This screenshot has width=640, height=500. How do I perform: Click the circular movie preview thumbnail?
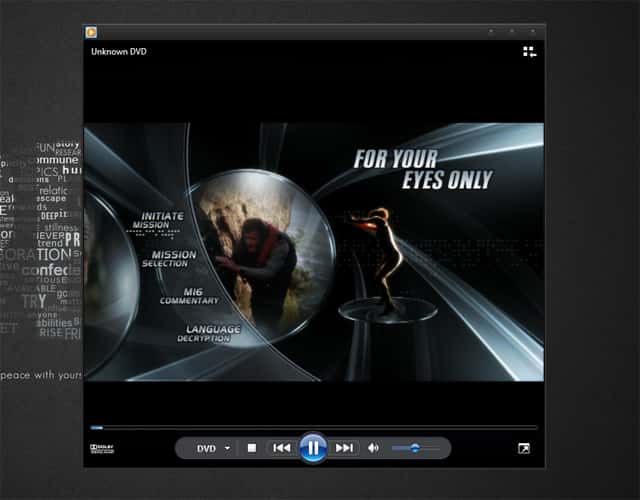(262, 259)
